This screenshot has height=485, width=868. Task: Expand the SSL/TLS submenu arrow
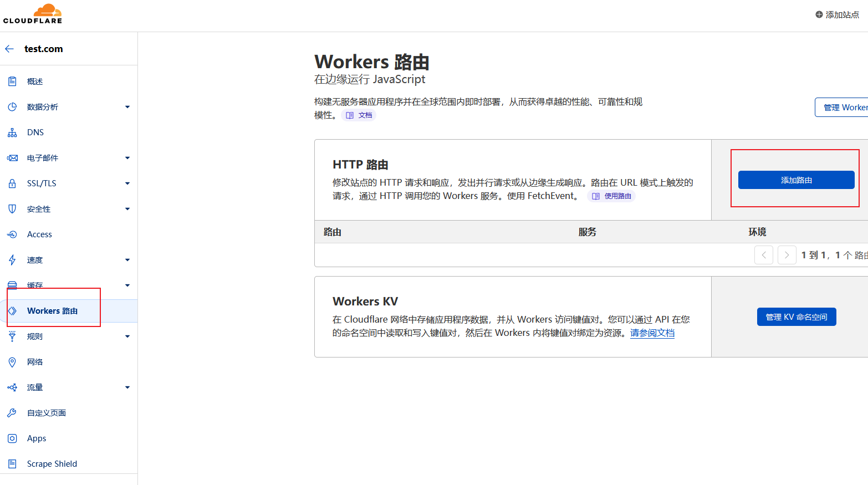pyautogui.click(x=127, y=183)
